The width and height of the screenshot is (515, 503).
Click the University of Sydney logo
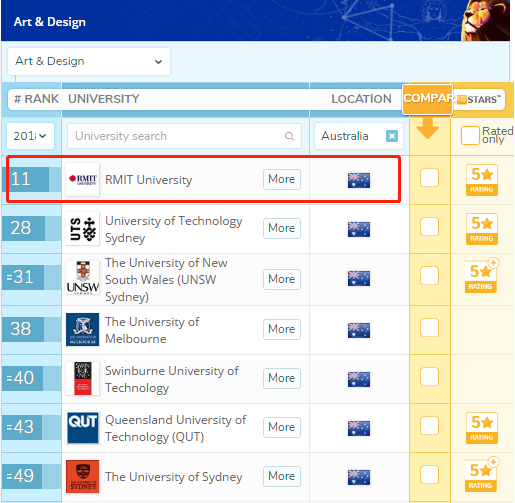83,476
